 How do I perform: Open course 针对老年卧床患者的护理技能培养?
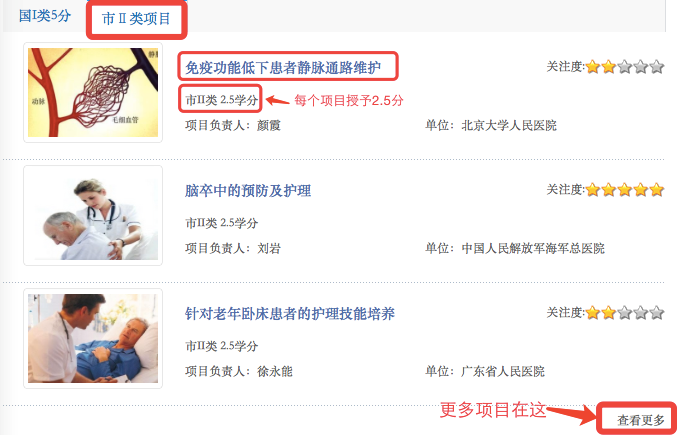(x=290, y=313)
